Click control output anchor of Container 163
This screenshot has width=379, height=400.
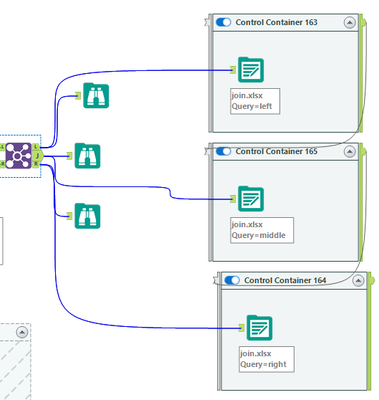pyautogui.click(x=364, y=22)
